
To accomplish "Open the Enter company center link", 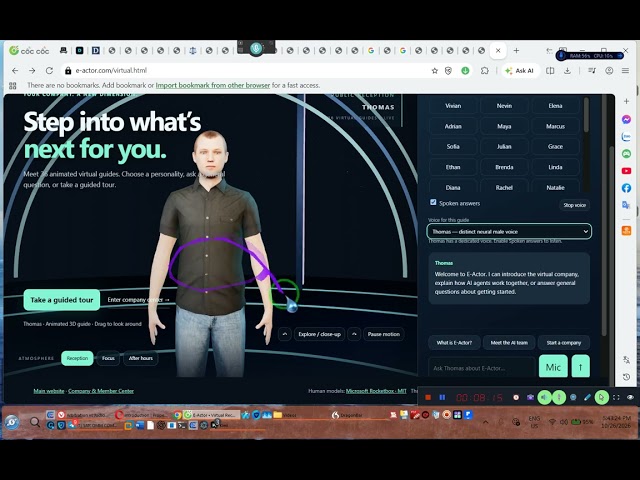I will click(138, 300).
